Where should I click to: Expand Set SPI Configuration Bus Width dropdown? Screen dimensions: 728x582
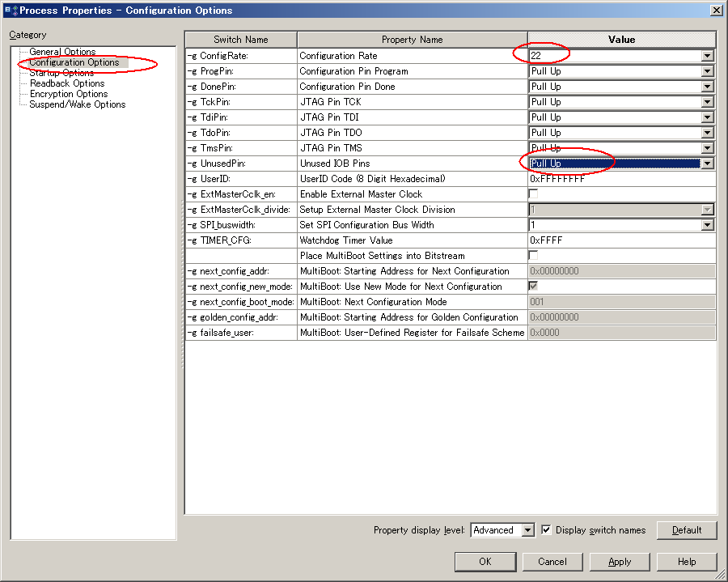tap(708, 225)
